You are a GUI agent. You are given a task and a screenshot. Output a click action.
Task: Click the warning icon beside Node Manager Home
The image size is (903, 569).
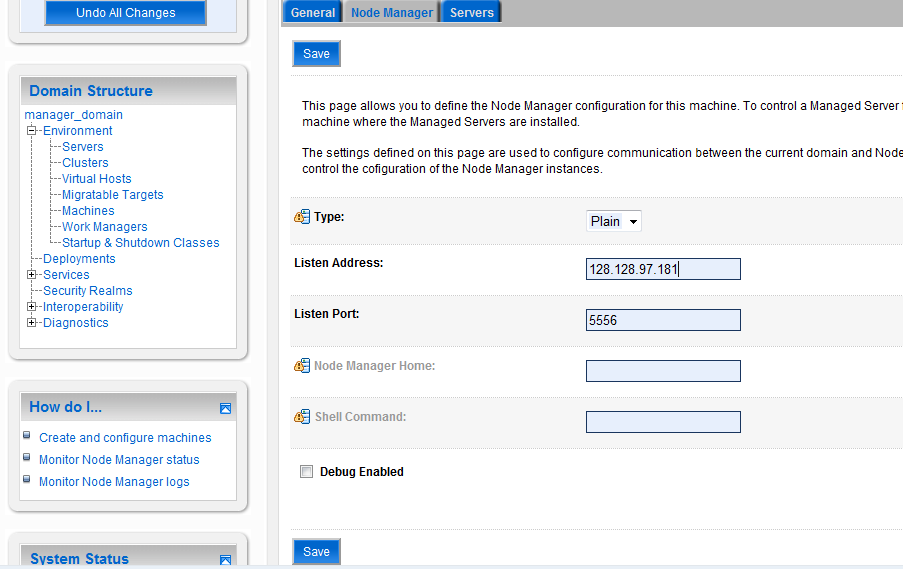pyautogui.click(x=302, y=366)
